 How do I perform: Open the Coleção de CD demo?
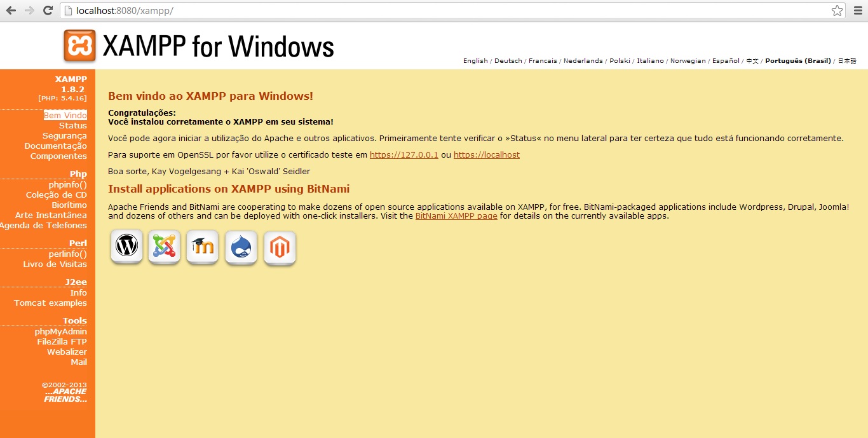point(57,195)
